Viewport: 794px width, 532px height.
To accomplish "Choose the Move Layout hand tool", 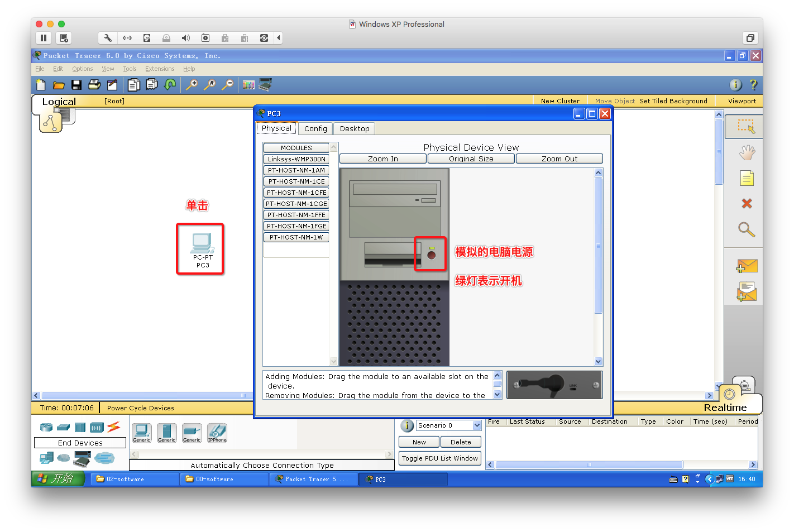I will (x=747, y=152).
